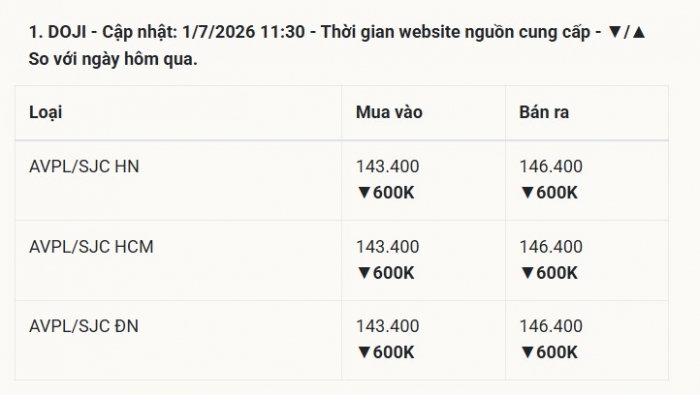Click down-arrow 600K under HCM sell price
The image size is (700, 395).
[x=549, y=273]
